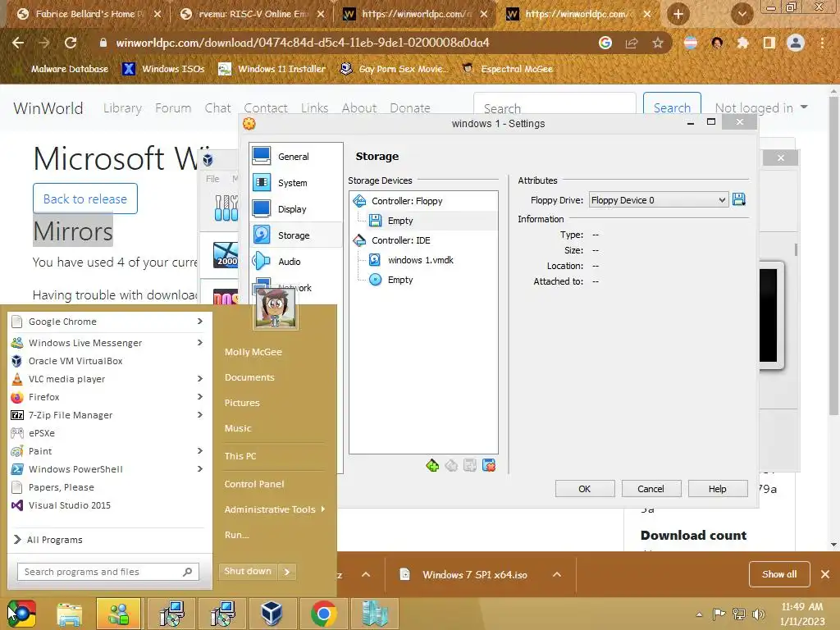The image size is (840, 630).
Task: Expand Administrative Tools submenu
Action: click(x=274, y=509)
